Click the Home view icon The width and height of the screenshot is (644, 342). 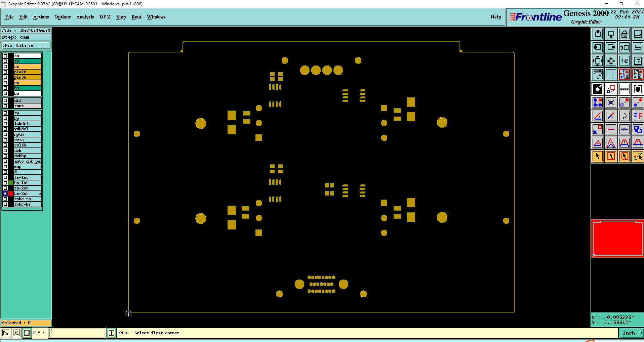(x=624, y=34)
